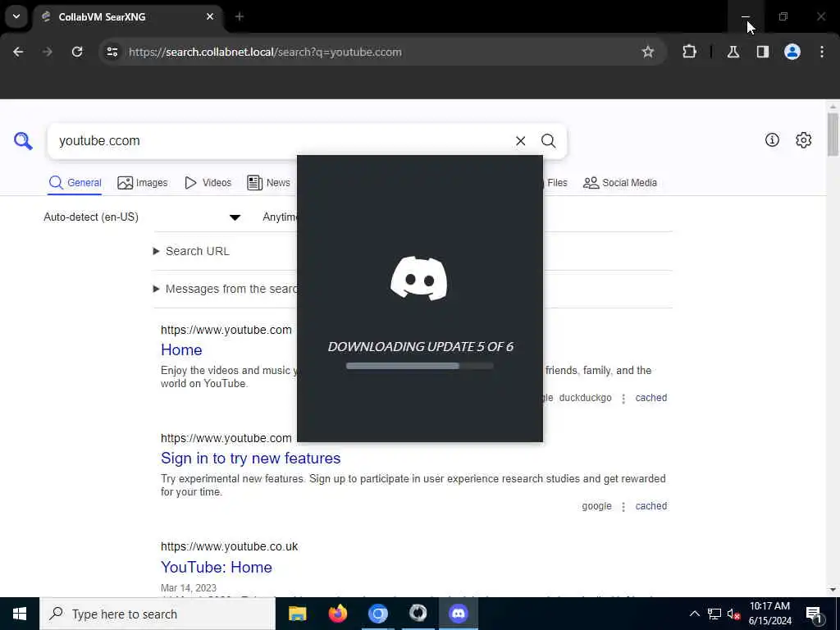
Task: Bookmark this page with the star icon
Action: 648,52
